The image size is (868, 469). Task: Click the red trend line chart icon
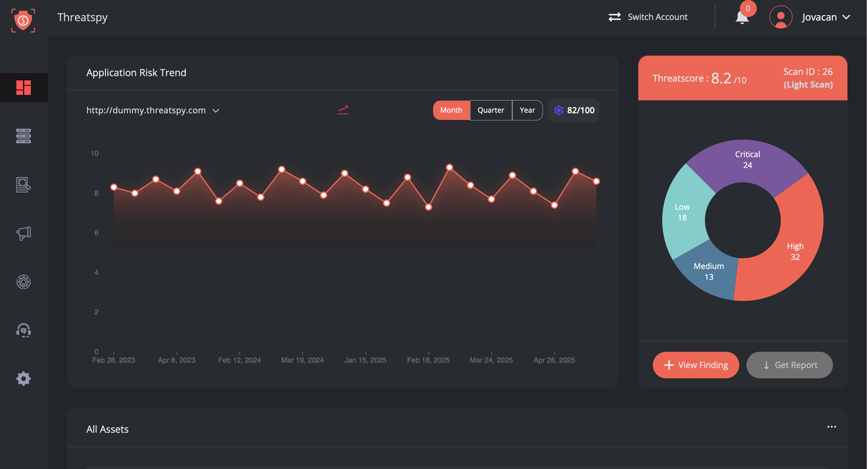(x=343, y=110)
